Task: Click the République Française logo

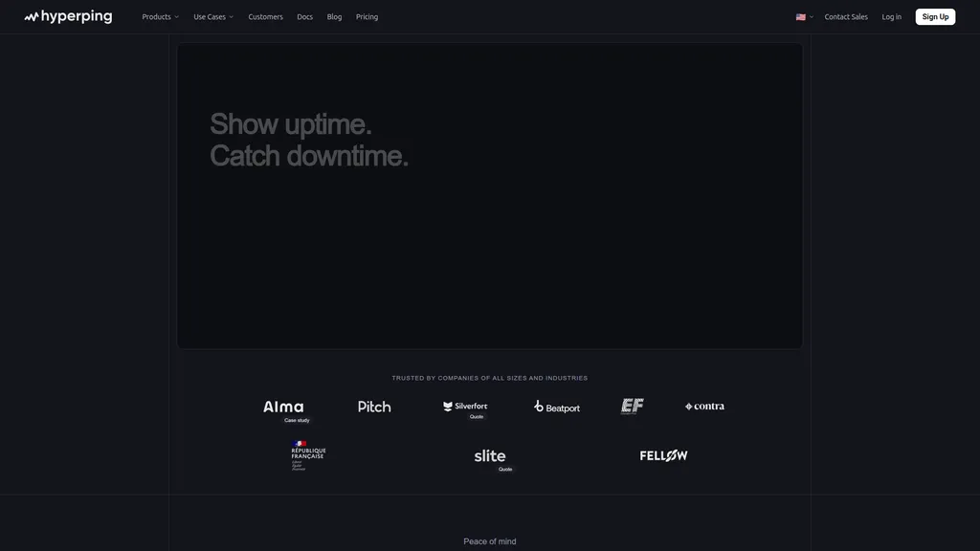Action: click(308, 455)
